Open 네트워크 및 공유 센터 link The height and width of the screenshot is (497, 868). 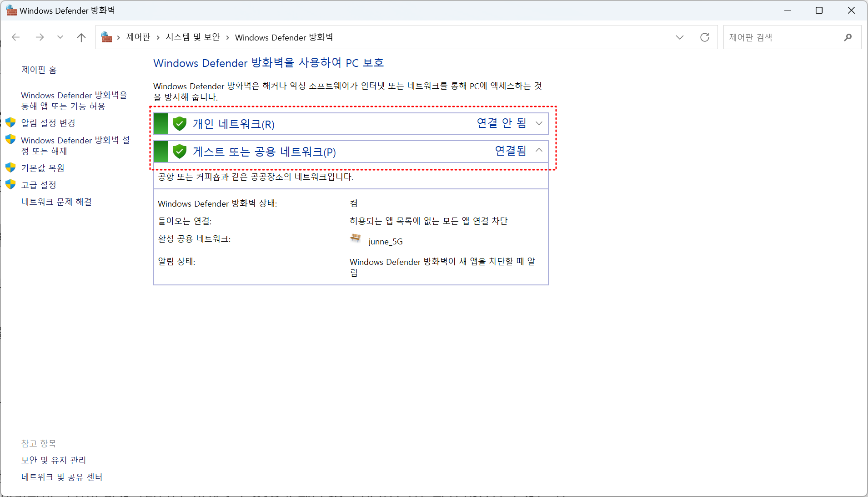(62, 477)
